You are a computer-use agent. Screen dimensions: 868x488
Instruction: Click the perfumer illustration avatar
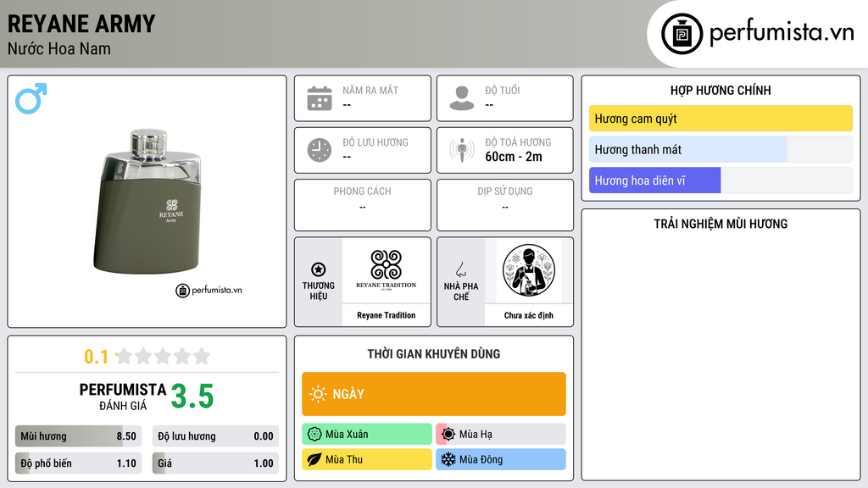click(x=529, y=270)
